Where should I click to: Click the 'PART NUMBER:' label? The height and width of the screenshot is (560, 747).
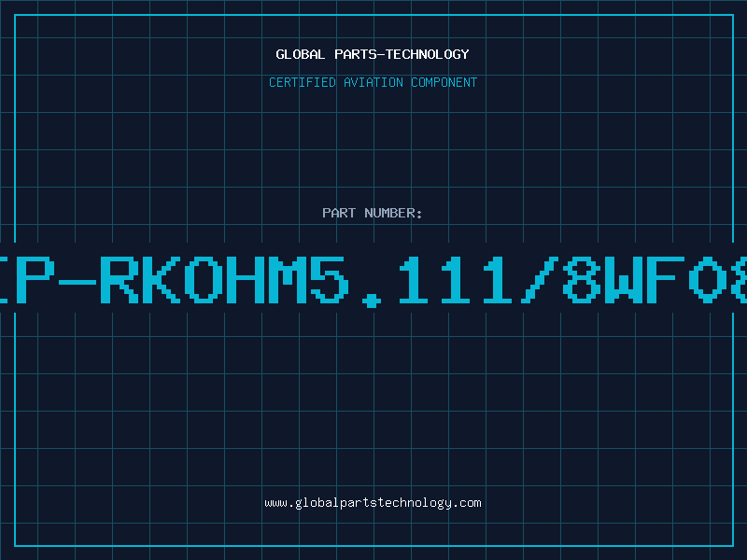point(373,213)
